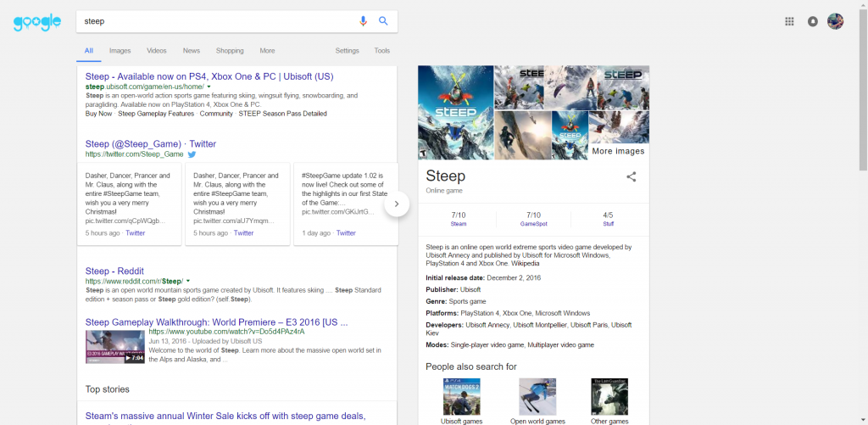Open the notifications bell
This screenshot has height=425, width=868.
(813, 21)
